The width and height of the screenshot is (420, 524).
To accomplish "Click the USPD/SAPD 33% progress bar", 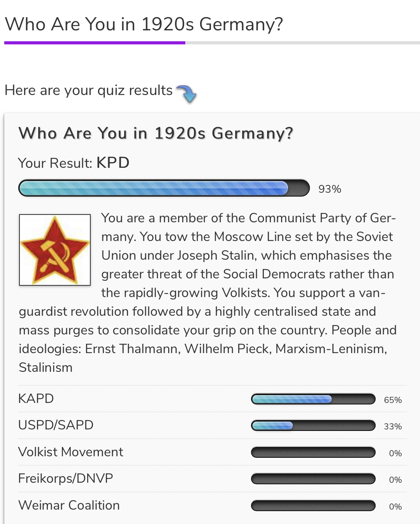I will tap(313, 426).
